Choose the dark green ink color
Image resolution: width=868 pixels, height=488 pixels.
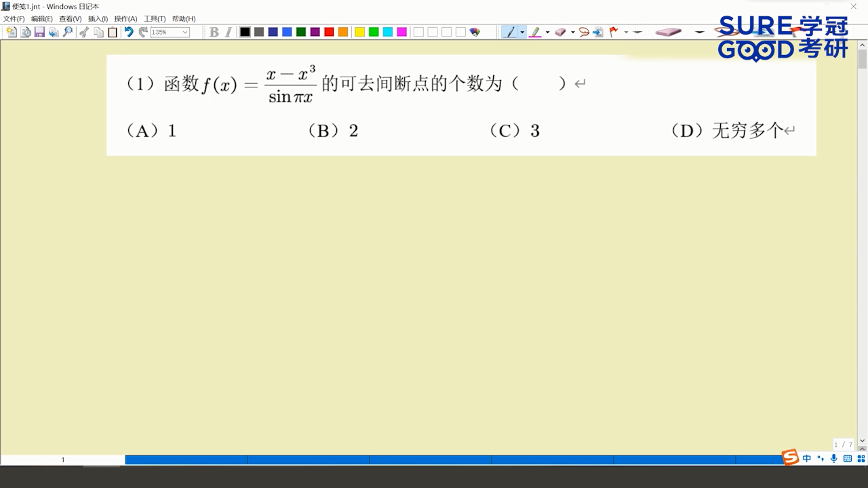coord(301,32)
